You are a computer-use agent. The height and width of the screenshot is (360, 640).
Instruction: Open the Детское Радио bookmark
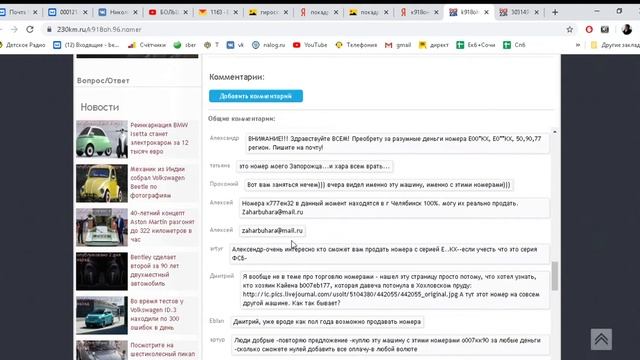click(x=22, y=45)
